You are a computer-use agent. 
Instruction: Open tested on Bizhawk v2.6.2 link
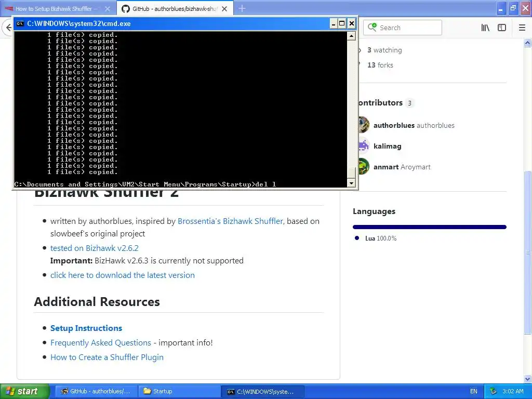click(x=95, y=248)
